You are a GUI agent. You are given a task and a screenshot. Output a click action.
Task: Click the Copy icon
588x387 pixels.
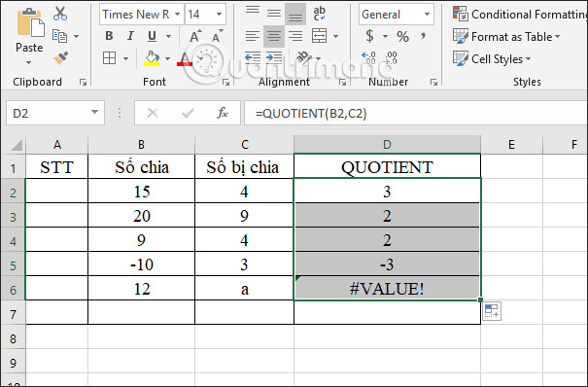pyautogui.click(x=59, y=36)
